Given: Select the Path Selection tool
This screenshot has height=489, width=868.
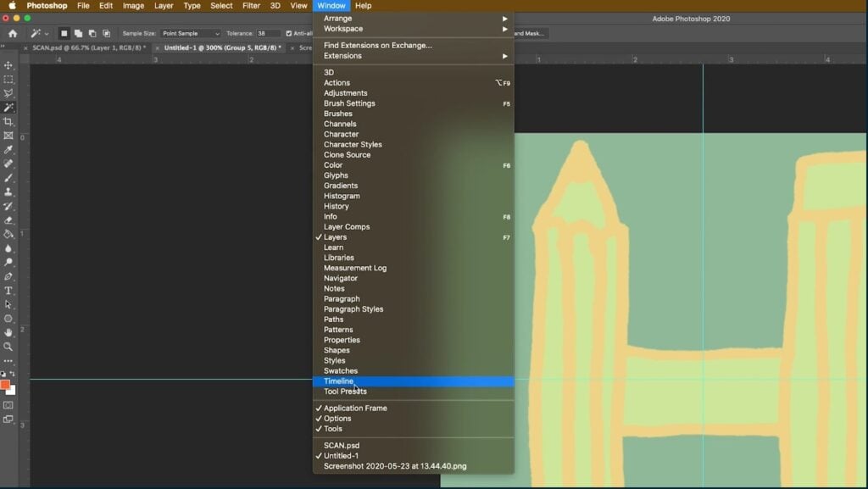Looking at the screenshot, I should pos(8,305).
